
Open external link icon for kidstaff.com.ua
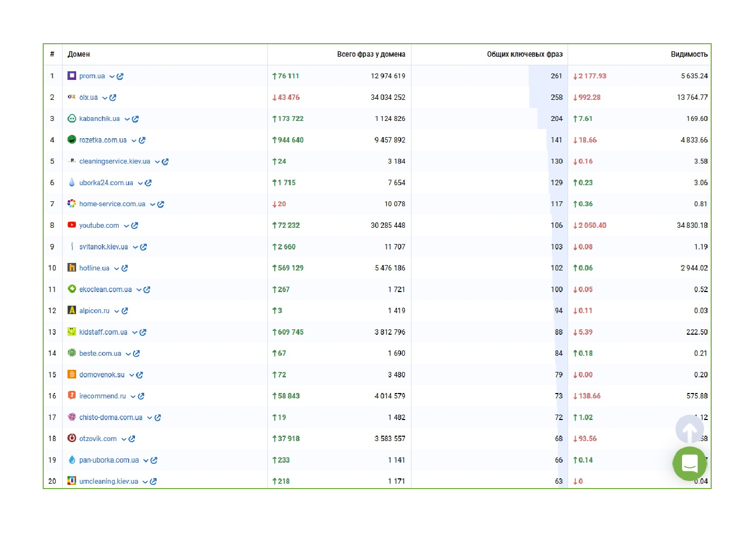click(x=143, y=333)
